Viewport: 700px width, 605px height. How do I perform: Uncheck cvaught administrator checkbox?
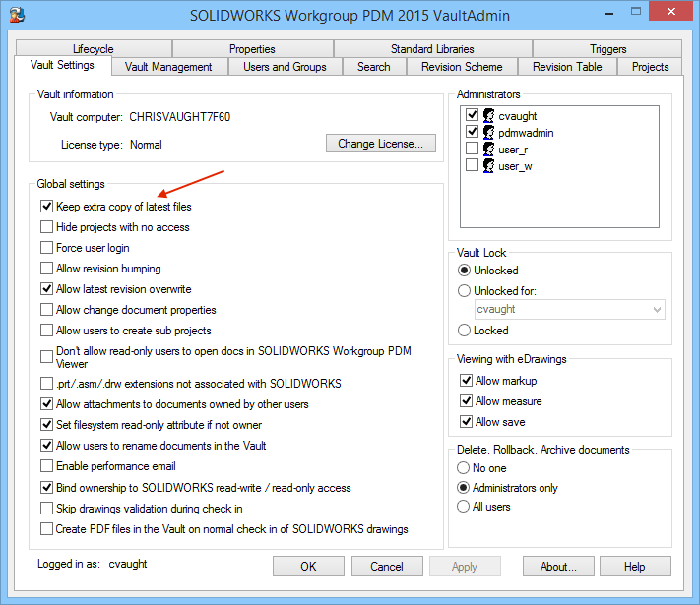[x=472, y=115]
